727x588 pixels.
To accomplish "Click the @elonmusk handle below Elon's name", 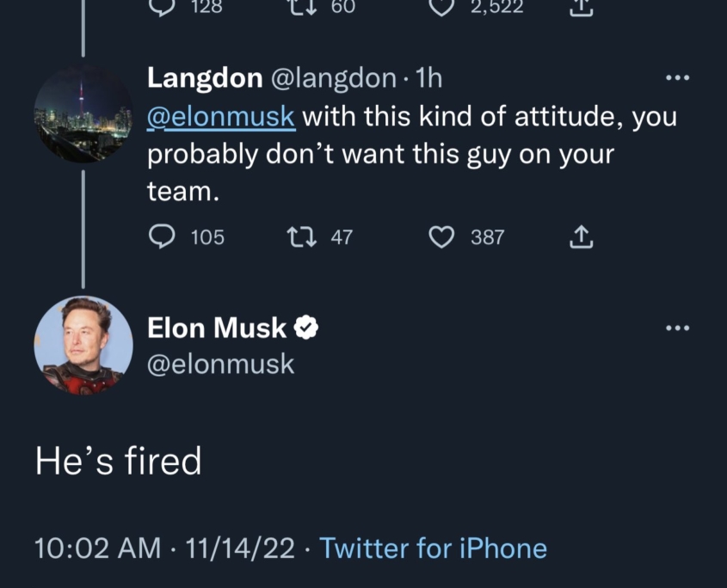I will click(221, 364).
